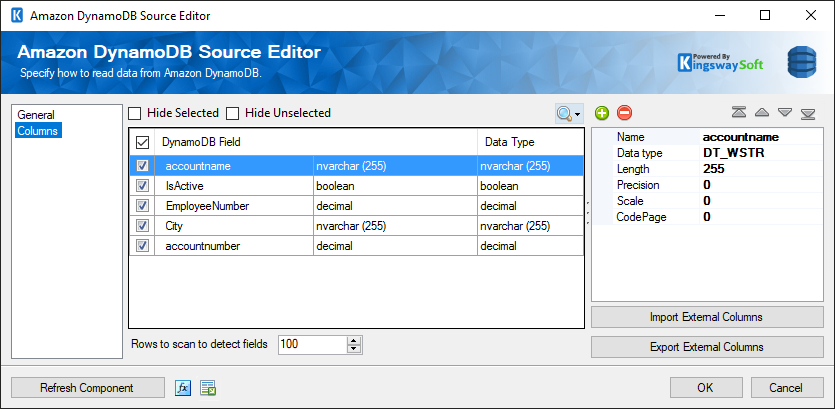Click the DynamoDB database icon in banner
835x409 pixels.
(x=801, y=62)
